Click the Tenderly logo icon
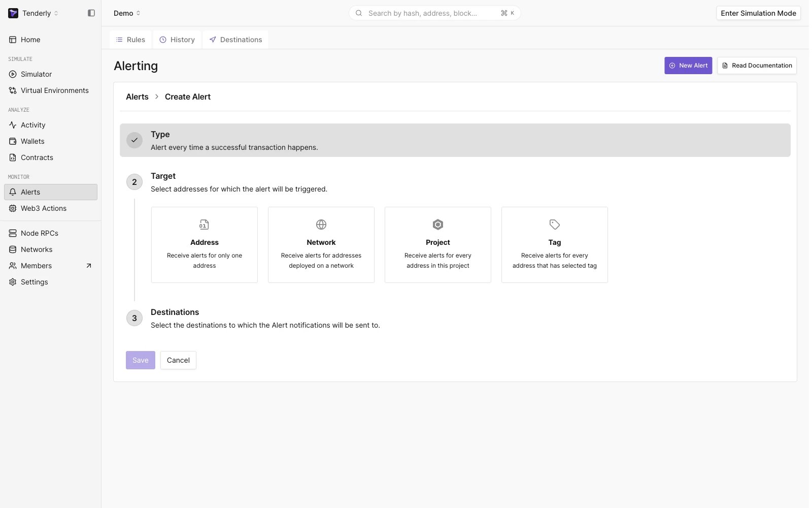 pyautogui.click(x=13, y=13)
